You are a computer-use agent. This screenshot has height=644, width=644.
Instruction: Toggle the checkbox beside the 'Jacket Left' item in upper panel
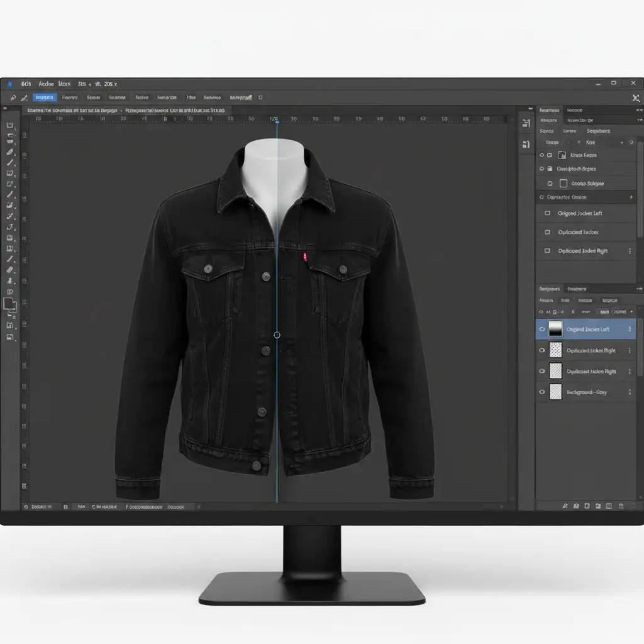[547, 214]
